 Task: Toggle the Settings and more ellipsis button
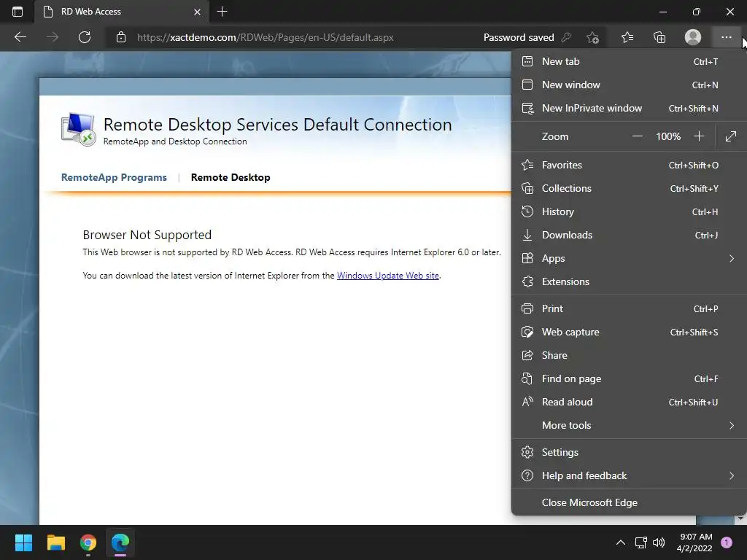pos(726,37)
